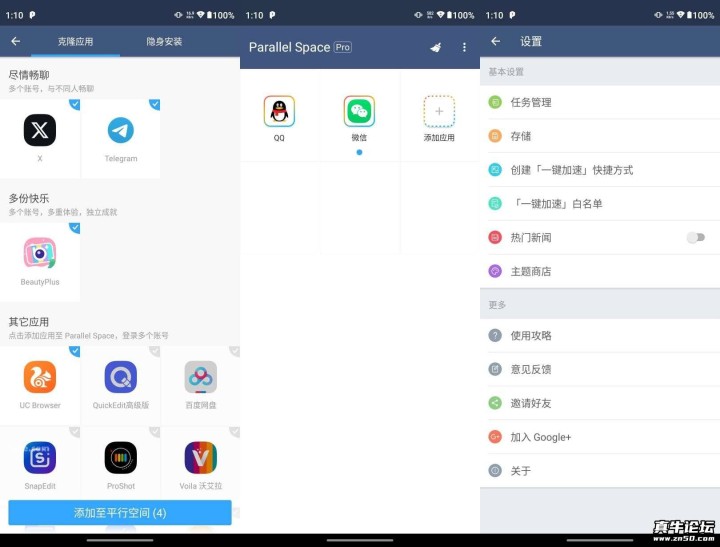
Task: Open the 主题商店 settings entry
Action: (x=531, y=271)
